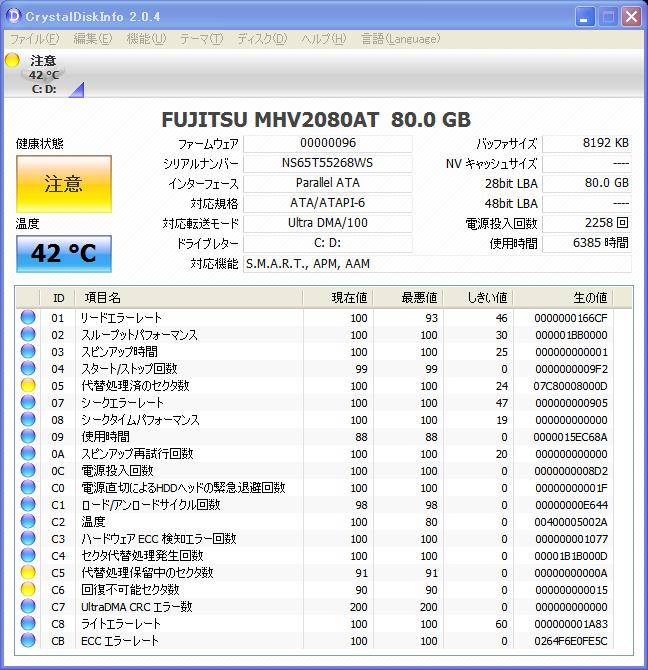Image resolution: width=648 pixels, height=670 pixels.
Task: Click the power-on hours field 6385 時間
Action: pos(587,243)
